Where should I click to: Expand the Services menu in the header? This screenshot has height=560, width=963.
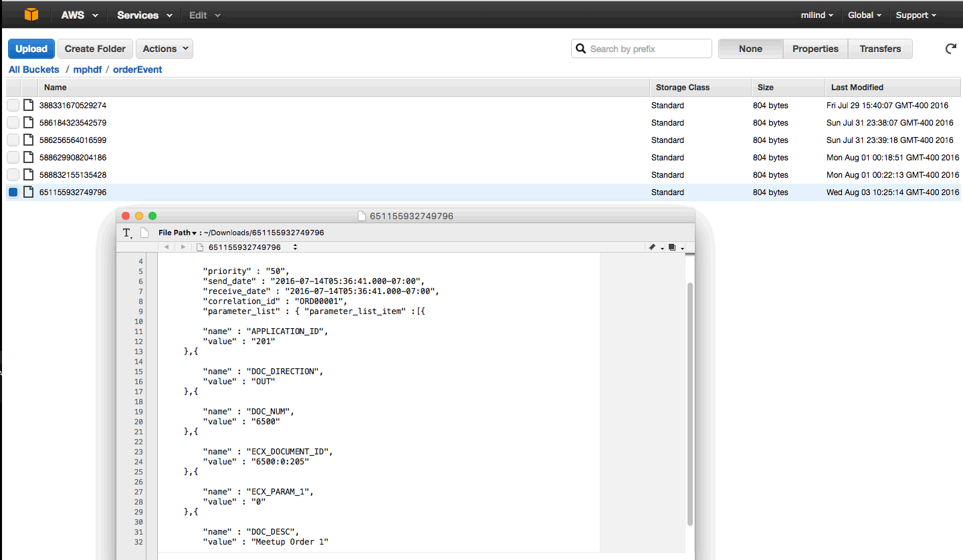[144, 15]
